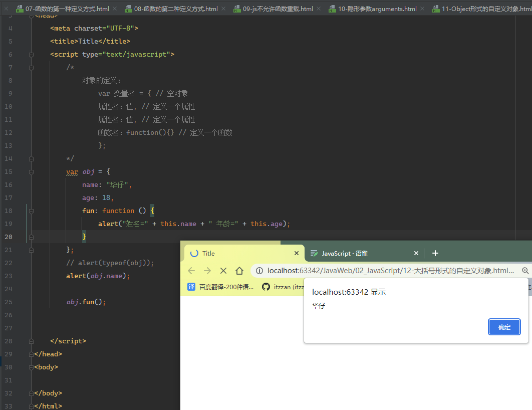Open the 08-函数的第二种定义方式.html editor tab
The width and height of the screenshot is (532, 410).
(x=176, y=9)
